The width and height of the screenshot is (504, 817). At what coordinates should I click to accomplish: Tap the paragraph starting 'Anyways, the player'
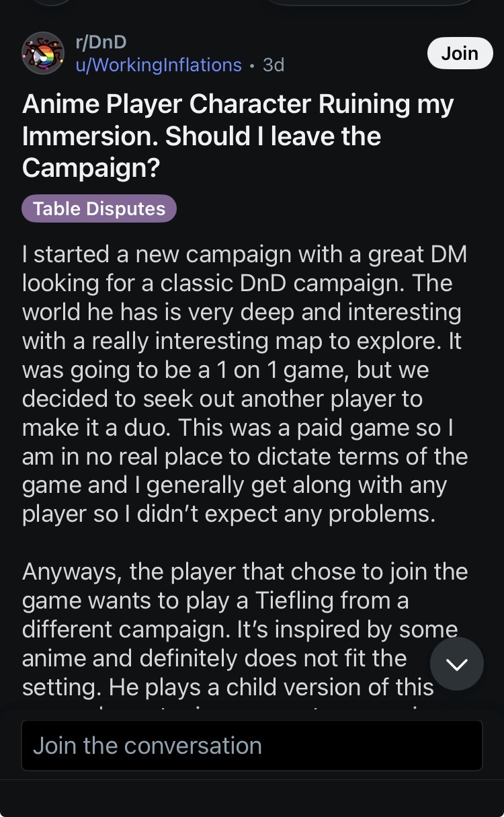pos(245,629)
